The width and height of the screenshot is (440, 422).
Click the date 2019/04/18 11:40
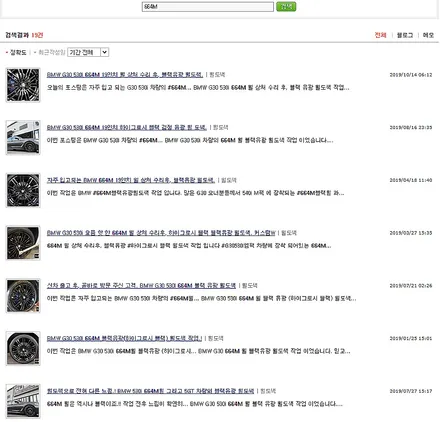coord(411,180)
